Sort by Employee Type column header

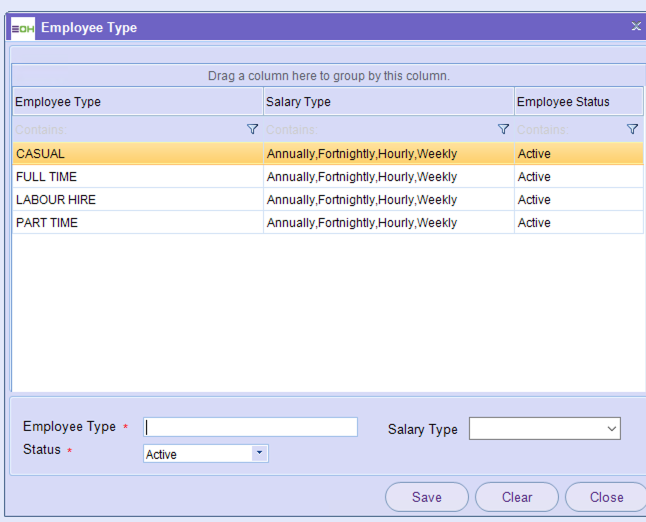[137, 102]
